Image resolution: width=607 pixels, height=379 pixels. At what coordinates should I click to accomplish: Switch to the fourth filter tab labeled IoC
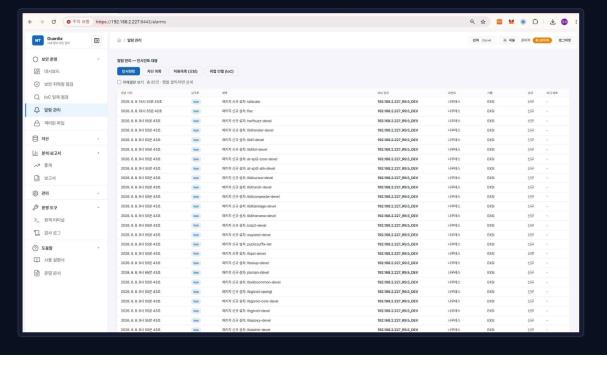[222, 71]
